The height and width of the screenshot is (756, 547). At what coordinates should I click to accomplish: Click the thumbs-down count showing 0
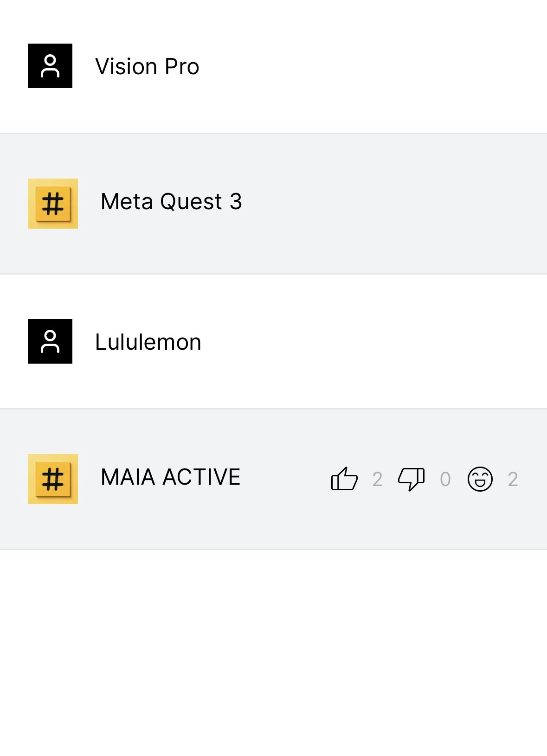click(x=445, y=479)
